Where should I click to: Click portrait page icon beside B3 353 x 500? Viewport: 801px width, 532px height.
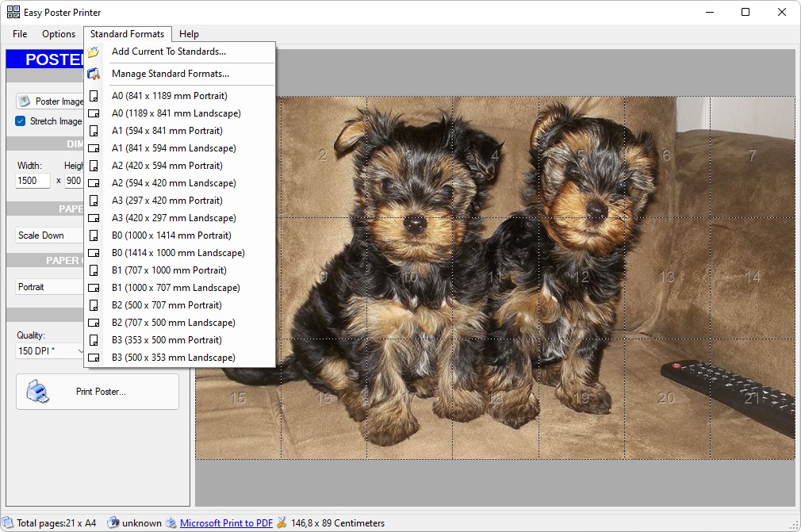click(x=94, y=340)
